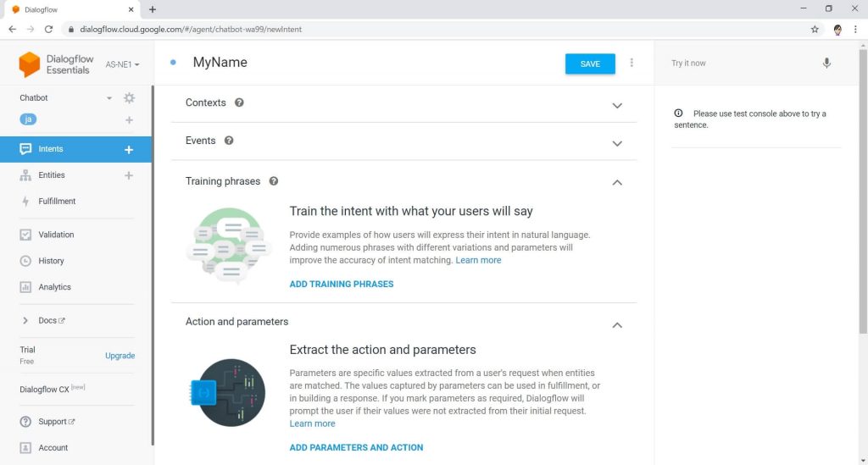Click the Events help question mark icon
The height and width of the screenshot is (465, 868).
coord(229,141)
